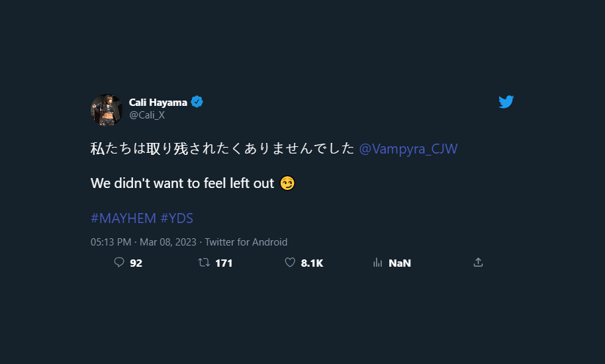Click the Twitter for Android source label
The image size is (605, 364).
click(246, 242)
